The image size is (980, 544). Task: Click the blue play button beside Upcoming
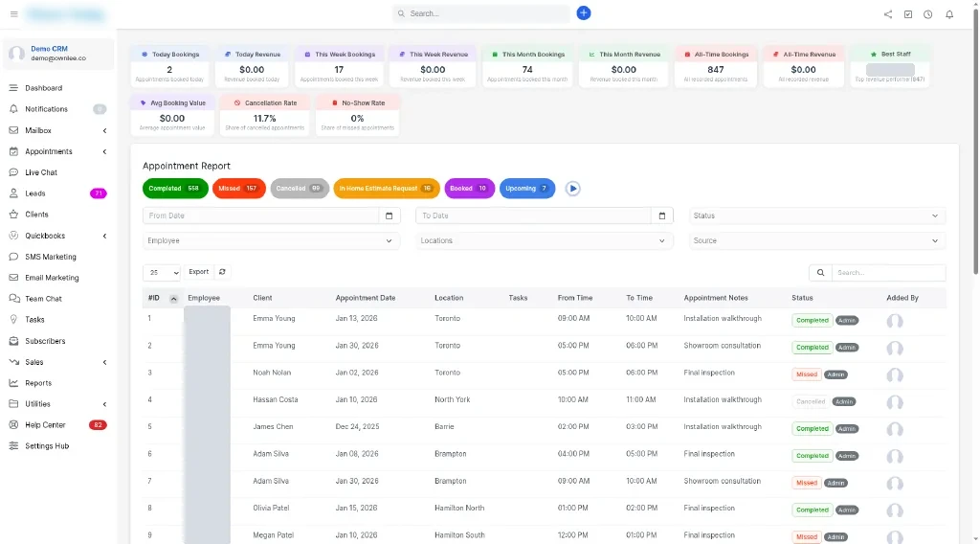point(572,189)
